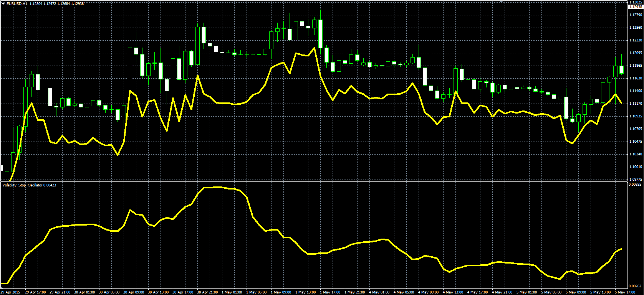Click the 29 Apr 17:00 time label

coord(35,292)
